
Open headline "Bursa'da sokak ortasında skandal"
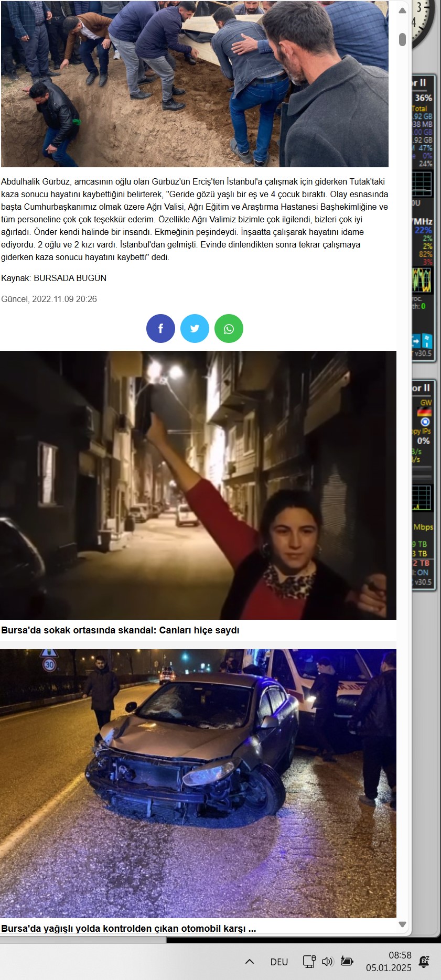[120, 630]
